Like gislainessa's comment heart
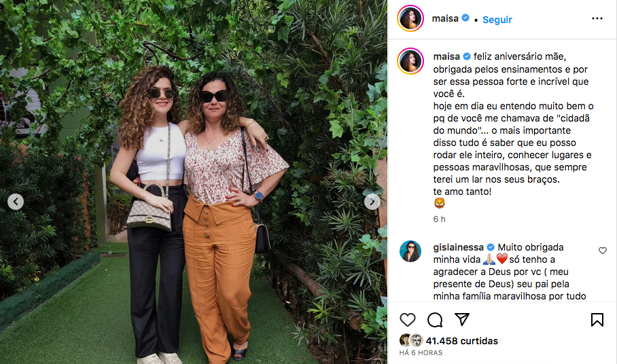The width and height of the screenshot is (617, 364). (603, 251)
